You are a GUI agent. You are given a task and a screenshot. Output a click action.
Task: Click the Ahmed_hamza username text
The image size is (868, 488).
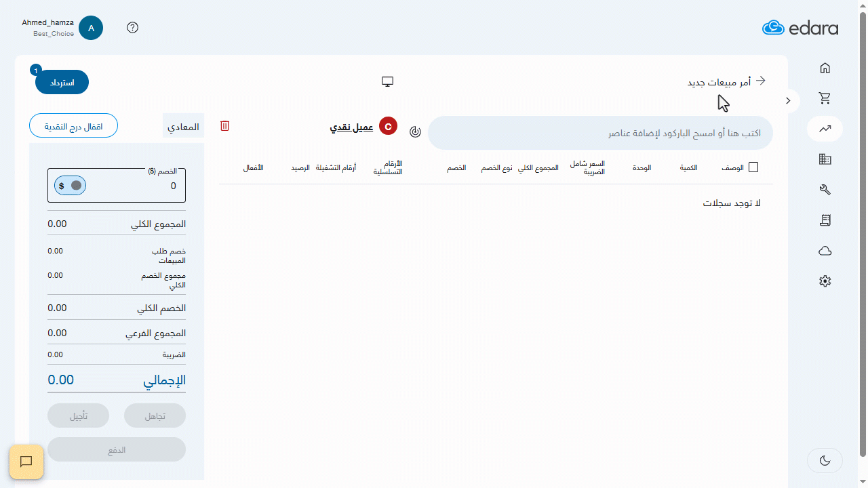pyautogui.click(x=48, y=22)
